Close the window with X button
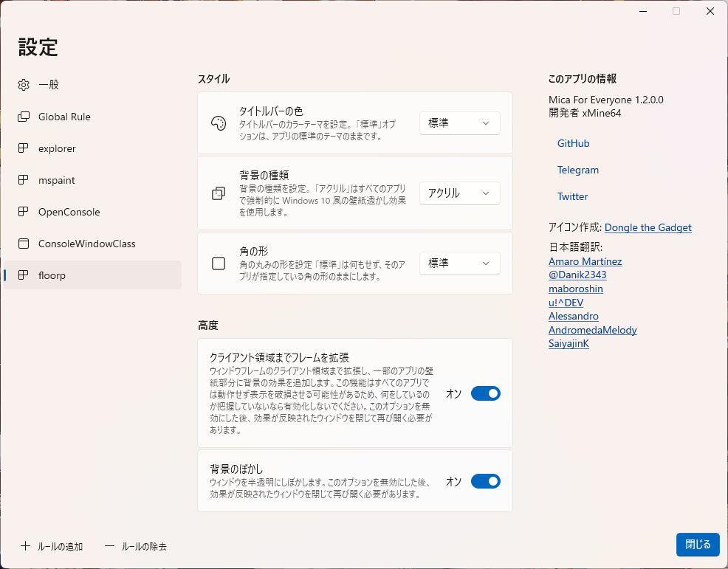Image resolution: width=728 pixels, height=569 pixels. [710, 11]
